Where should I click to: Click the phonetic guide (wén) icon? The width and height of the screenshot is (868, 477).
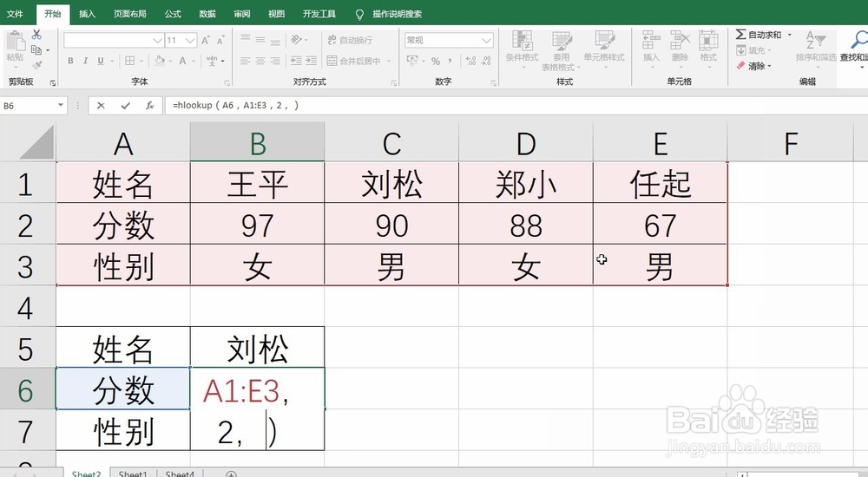[x=212, y=61]
